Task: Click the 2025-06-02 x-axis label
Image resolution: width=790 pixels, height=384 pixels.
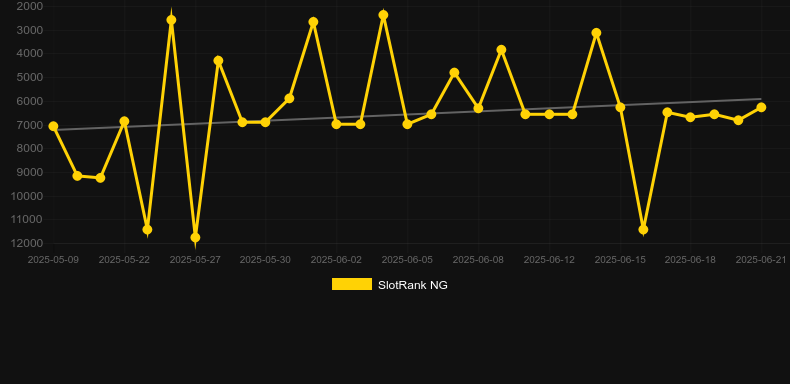Action: [x=336, y=260]
